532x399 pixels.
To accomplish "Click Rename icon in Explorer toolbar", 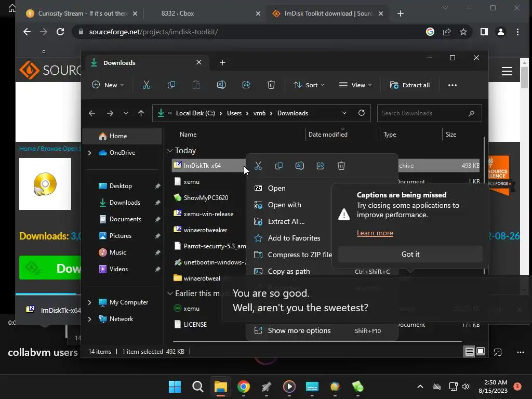I will (x=221, y=85).
